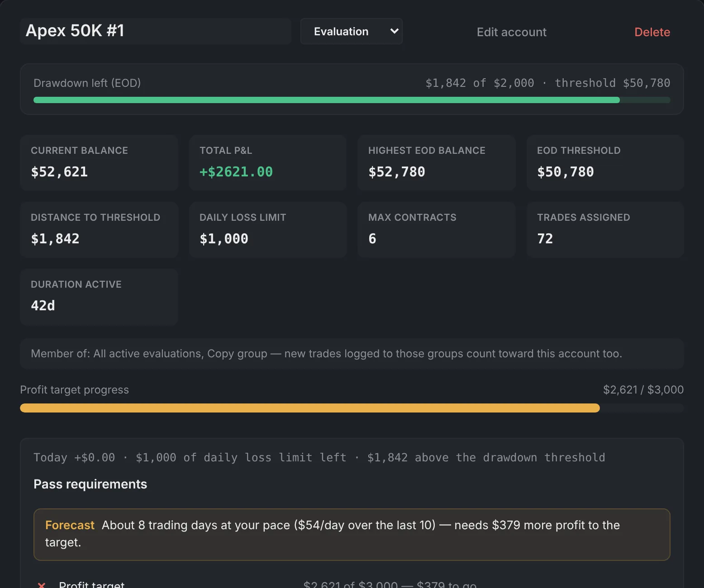Viewport: 704px width, 588px height.
Task: Click the $2,621 / $3,000 progress amount
Action: pyautogui.click(x=643, y=390)
